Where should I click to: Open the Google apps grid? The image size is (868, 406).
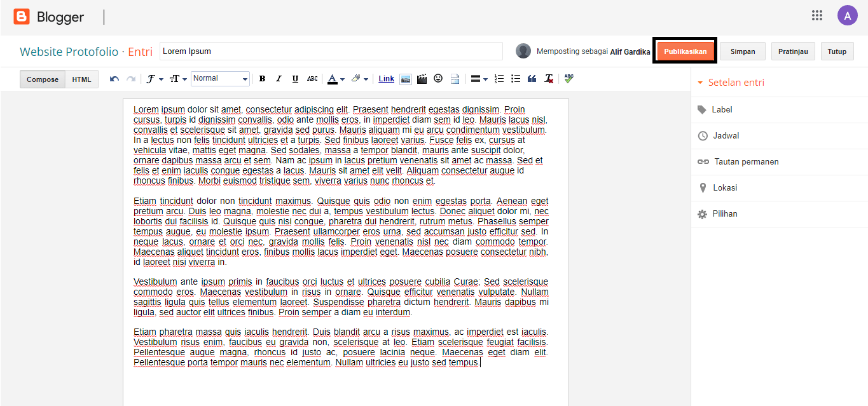pyautogui.click(x=817, y=15)
